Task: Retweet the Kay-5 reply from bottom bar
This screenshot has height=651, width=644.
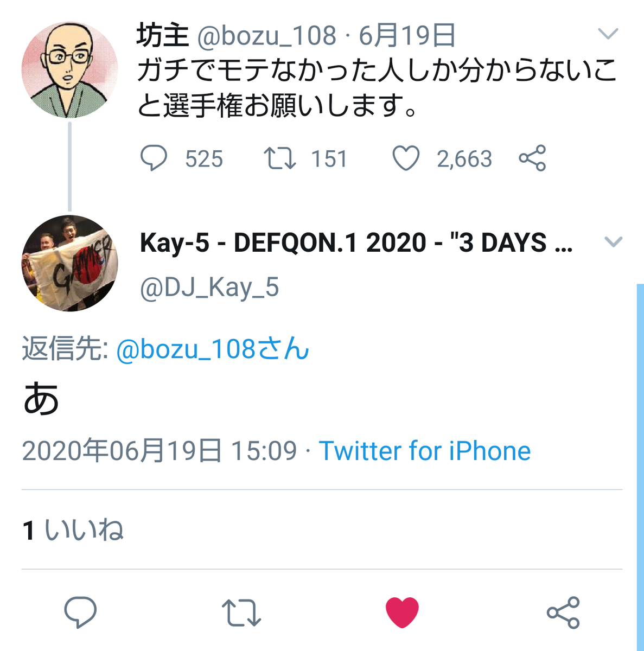Action: point(241,612)
